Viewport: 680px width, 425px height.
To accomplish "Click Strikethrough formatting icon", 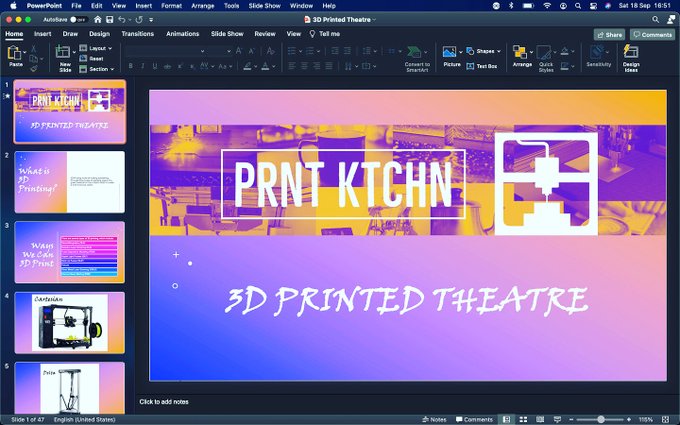I will click(167, 66).
